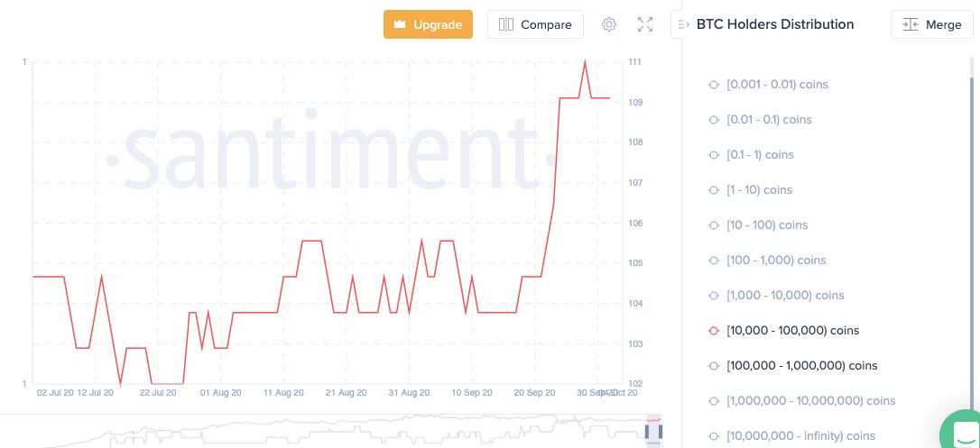The image size is (980, 448).
Task: Enter fullscreen chart mode
Action: coord(645,24)
